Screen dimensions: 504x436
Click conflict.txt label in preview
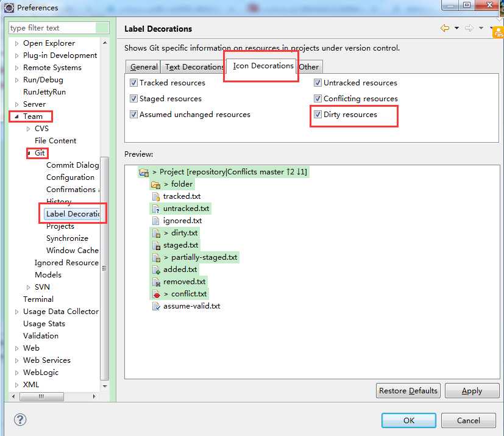189,294
